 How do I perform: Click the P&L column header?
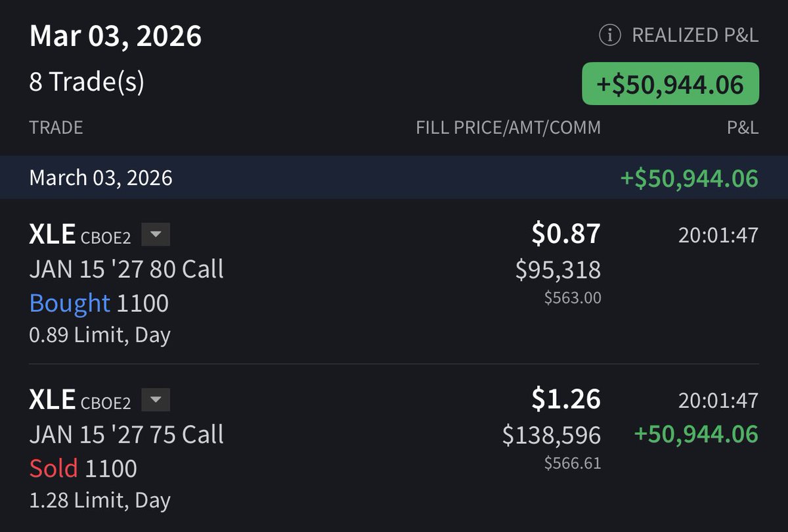(743, 127)
